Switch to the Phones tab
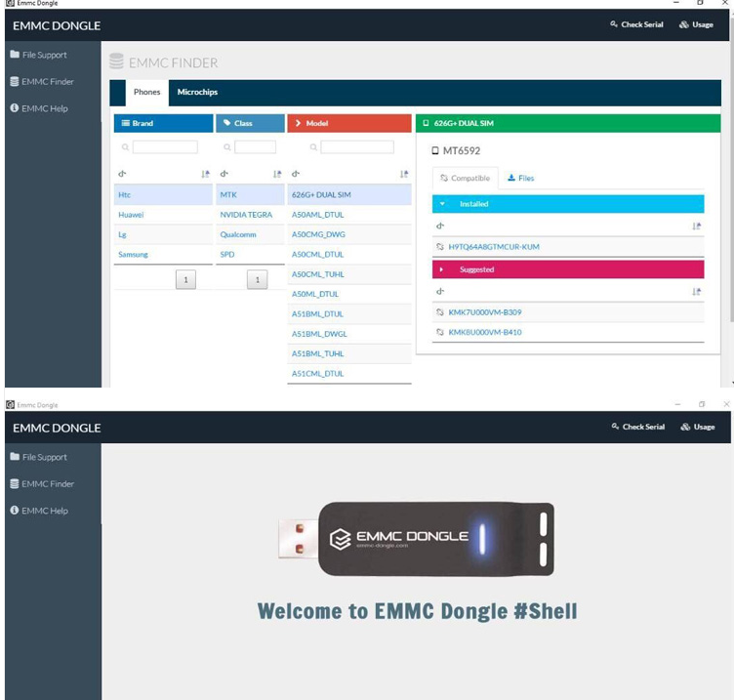Screen dimensions: 734x700 point(147,92)
